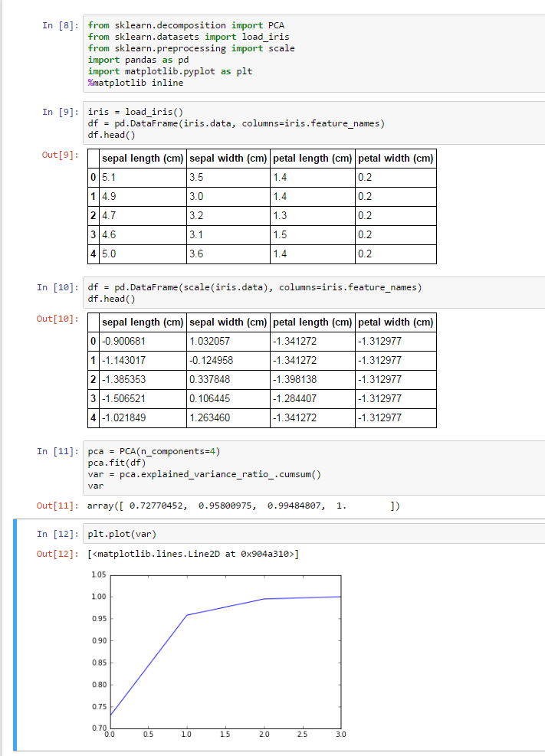Click the 1.00 y-axis tick label on plot
The image size is (545, 756).
click(99, 597)
